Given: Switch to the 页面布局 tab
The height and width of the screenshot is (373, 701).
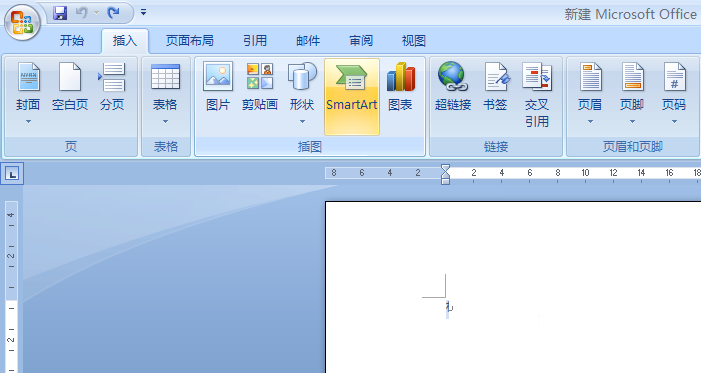Looking at the screenshot, I should (190, 41).
